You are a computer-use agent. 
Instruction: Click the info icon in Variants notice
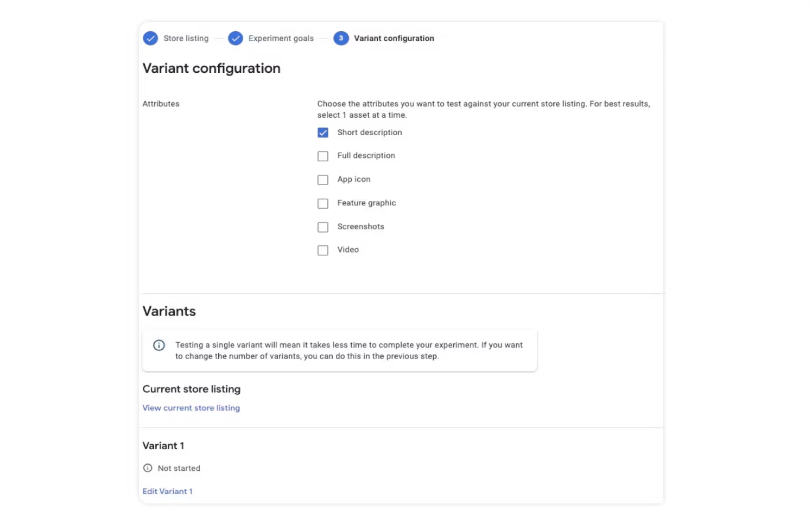[159, 345]
